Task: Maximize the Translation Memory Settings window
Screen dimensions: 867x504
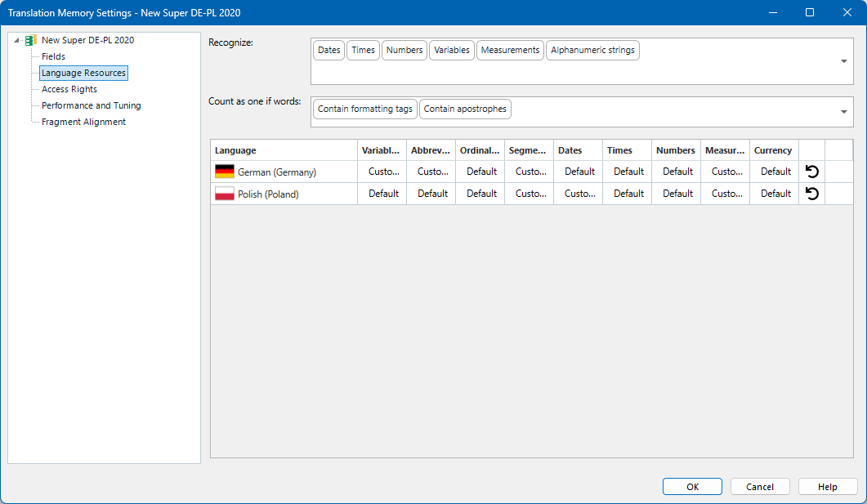Action: (x=810, y=12)
